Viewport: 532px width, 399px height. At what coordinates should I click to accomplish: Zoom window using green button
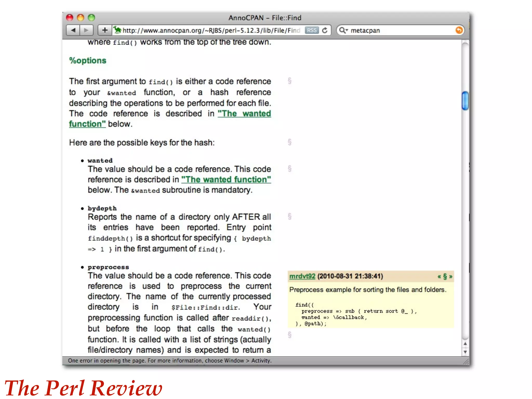91,18
